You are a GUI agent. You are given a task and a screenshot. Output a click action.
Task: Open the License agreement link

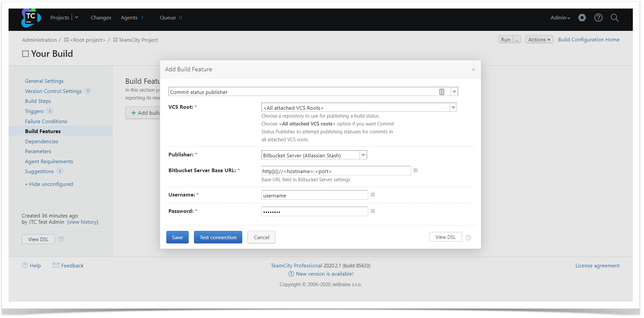pyautogui.click(x=597, y=265)
